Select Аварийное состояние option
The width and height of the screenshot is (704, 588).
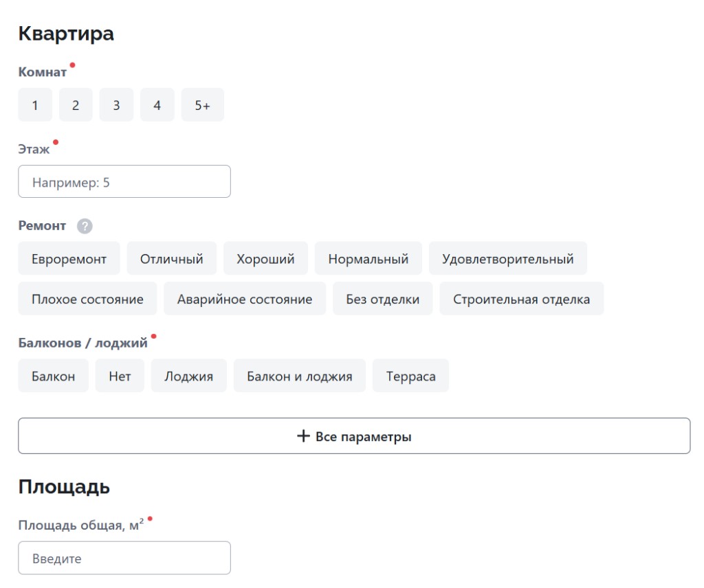pyautogui.click(x=245, y=299)
